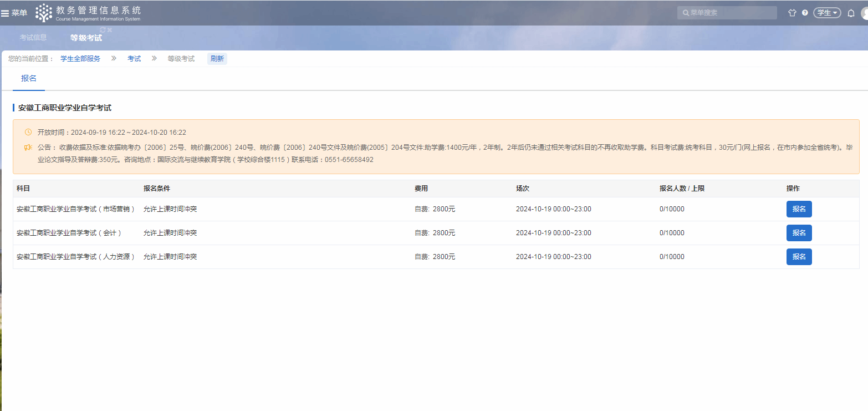
Task: Register for the 会计 exam via 报名
Action: coord(799,233)
